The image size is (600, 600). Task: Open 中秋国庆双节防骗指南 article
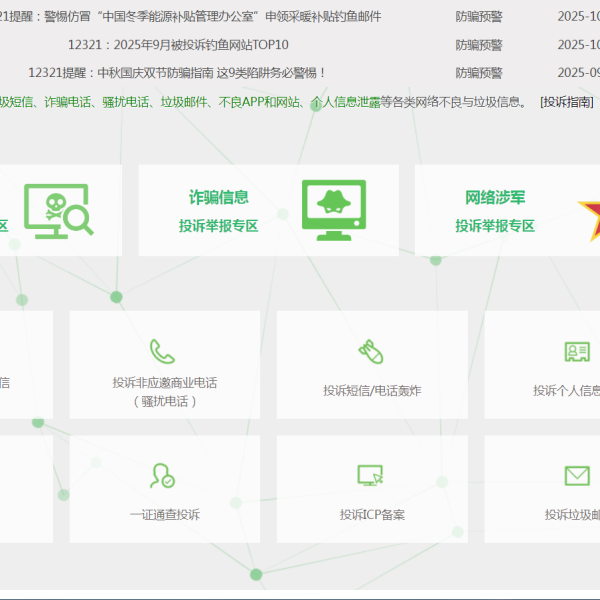(177, 73)
